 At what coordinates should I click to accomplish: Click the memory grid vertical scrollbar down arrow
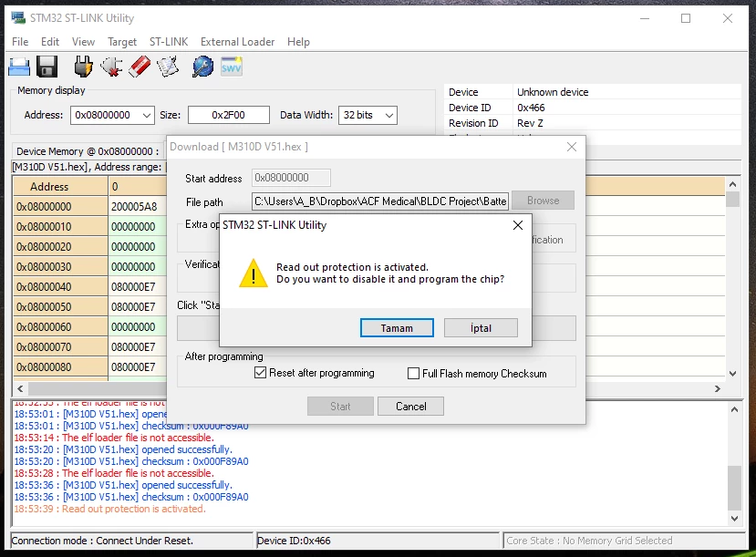tap(733, 374)
